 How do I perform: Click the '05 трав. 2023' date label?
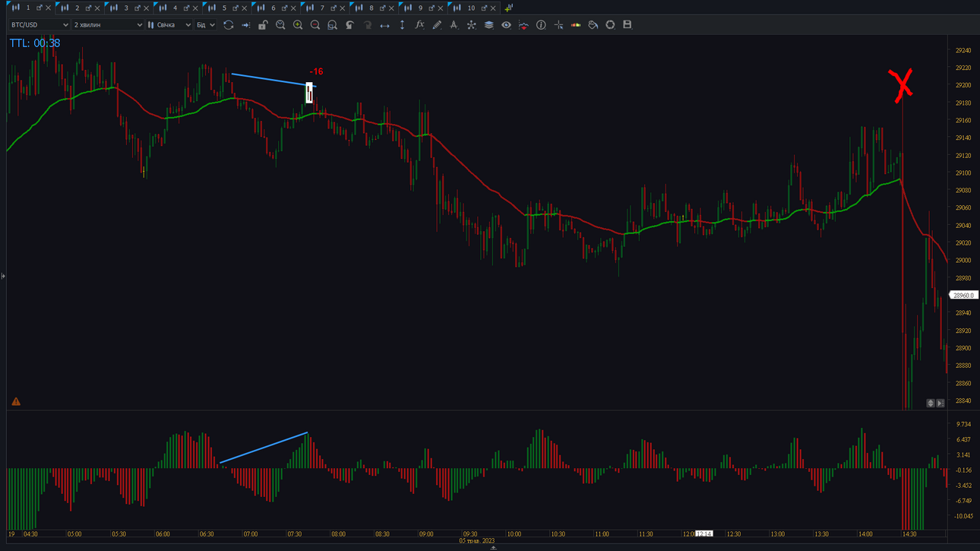point(476,541)
